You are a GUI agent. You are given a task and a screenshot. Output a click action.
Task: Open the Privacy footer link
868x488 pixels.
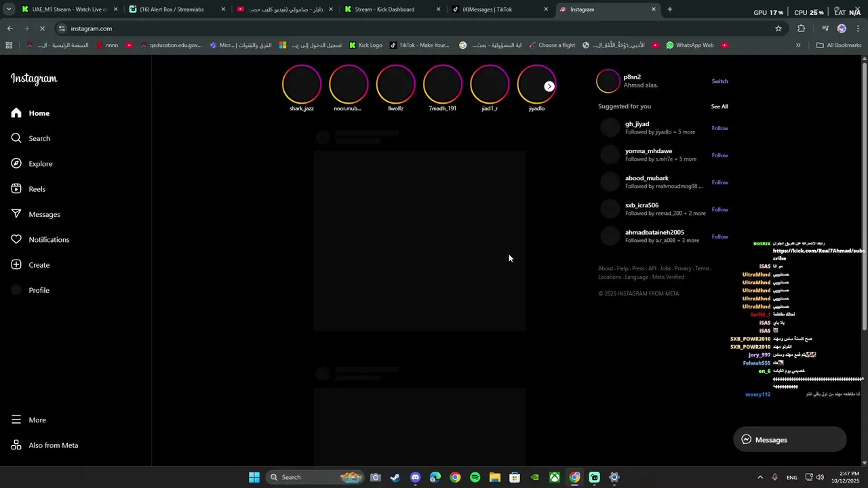(x=683, y=268)
